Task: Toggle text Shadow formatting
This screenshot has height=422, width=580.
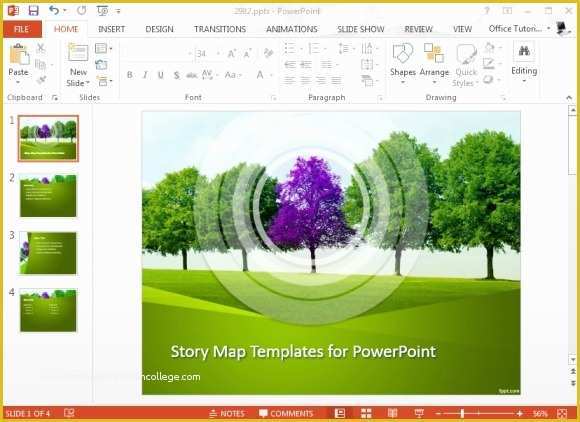Action: coord(176,75)
